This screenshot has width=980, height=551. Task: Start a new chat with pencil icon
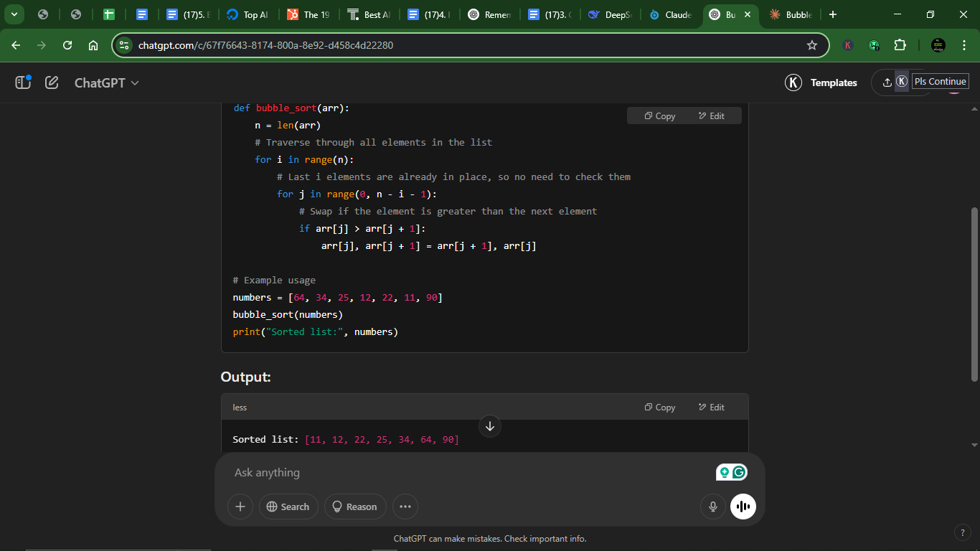point(52,83)
